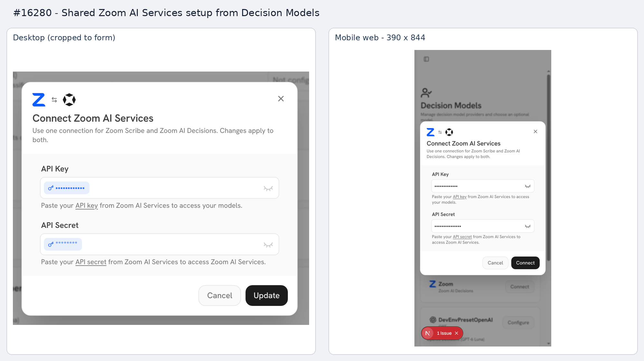644x361 pixels.
Task: Focus the mobile API Key input
Action: [x=483, y=186]
